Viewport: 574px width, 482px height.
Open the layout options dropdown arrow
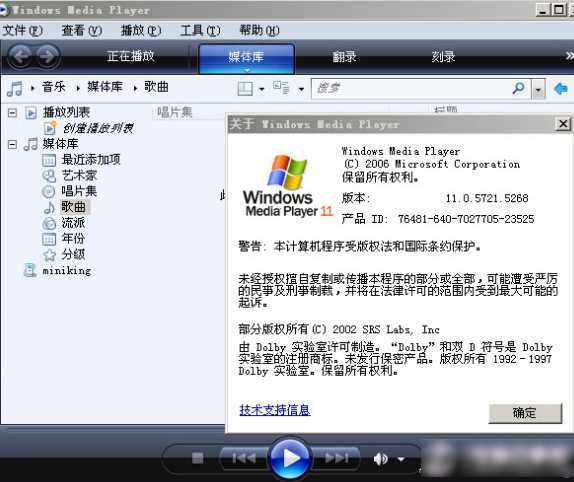point(262,89)
